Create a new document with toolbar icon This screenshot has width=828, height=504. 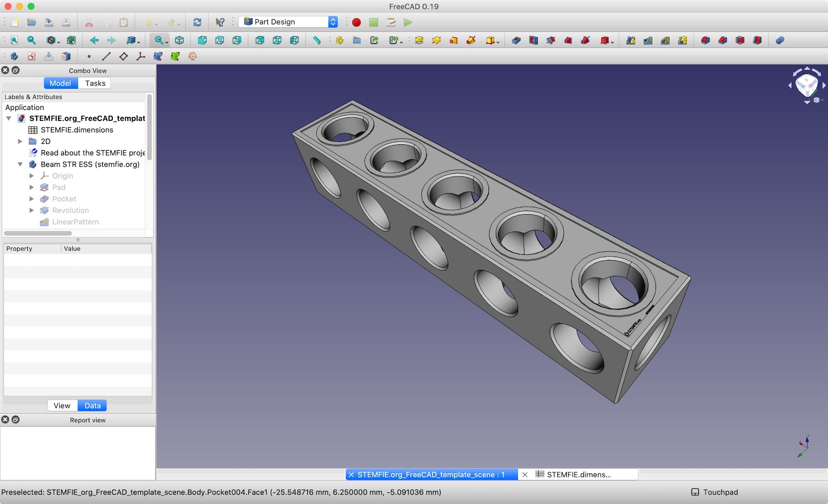pos(14,22)
